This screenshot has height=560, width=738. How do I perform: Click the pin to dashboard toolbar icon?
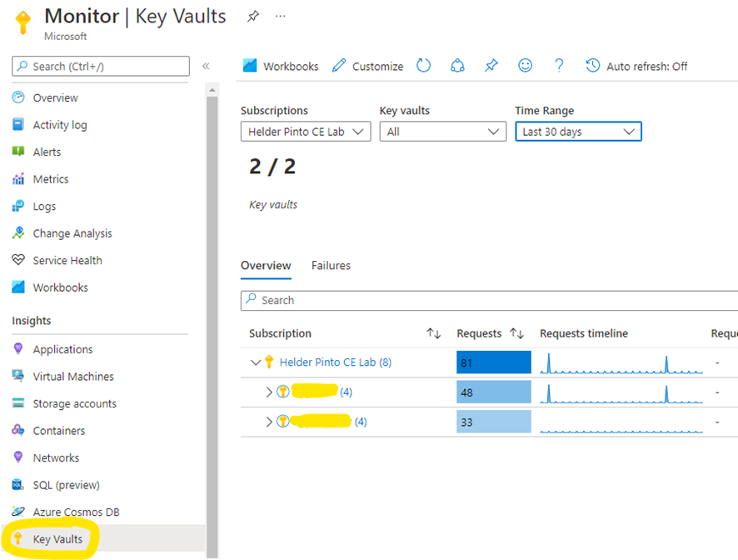(x=491, y=66)
